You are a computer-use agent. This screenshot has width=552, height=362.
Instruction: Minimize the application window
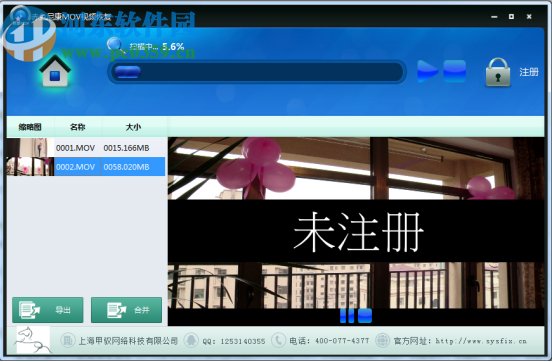click(x=494, y=17)
